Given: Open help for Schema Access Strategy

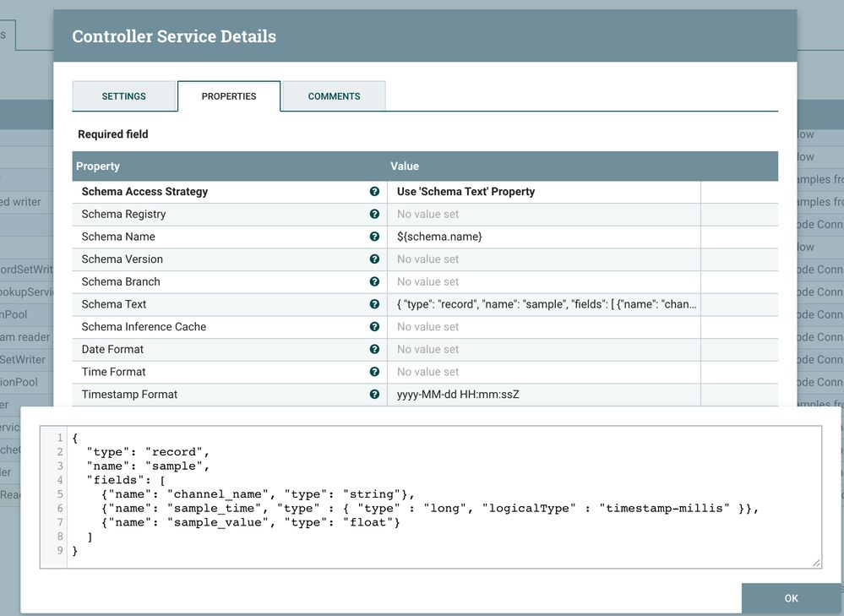Looking at the screenshot, I should 374,192.
